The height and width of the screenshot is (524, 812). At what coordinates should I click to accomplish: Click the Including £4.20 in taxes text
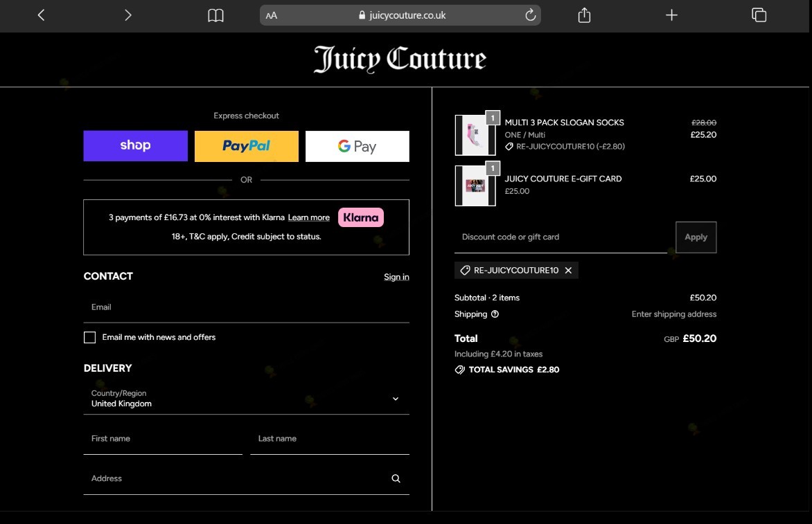coord(498,354)
